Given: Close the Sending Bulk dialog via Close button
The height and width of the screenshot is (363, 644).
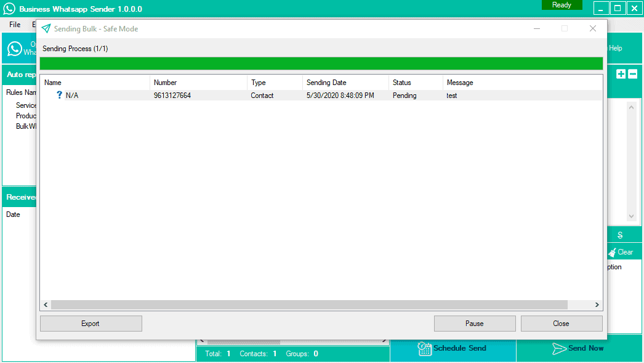Looking at the screenshot, I should (561, 324).
